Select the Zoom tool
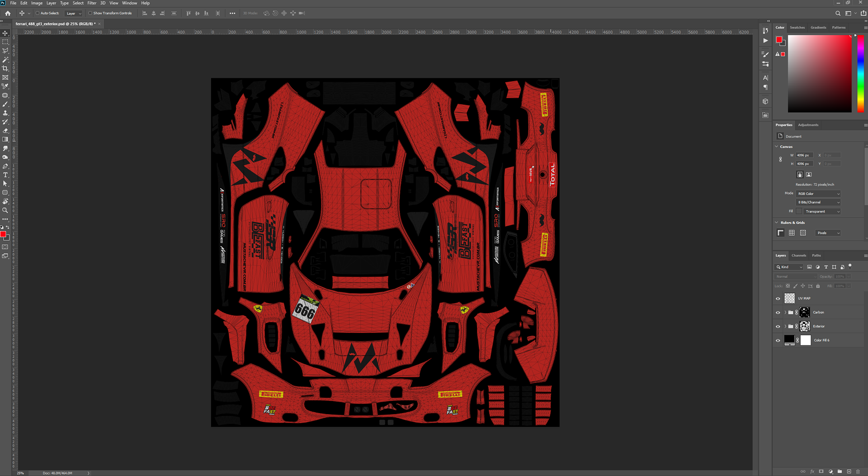Image resolution: width=868 pixels, height=476 pixels. [5, 210]
